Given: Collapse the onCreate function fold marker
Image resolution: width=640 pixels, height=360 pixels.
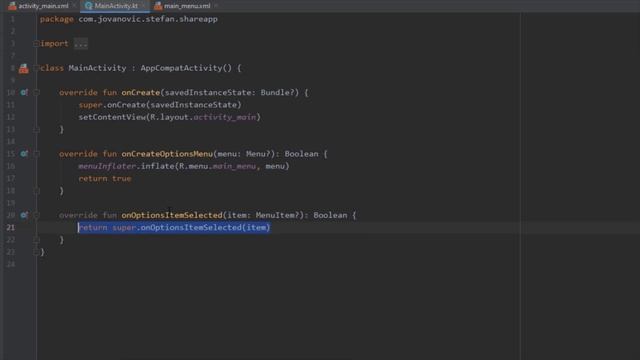Looking at the screenshot, I should (36, 93).
